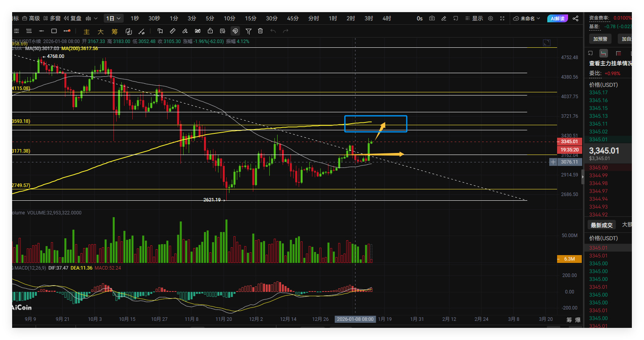
Task: Click the AI解读 button
Action: click(557, 18)
